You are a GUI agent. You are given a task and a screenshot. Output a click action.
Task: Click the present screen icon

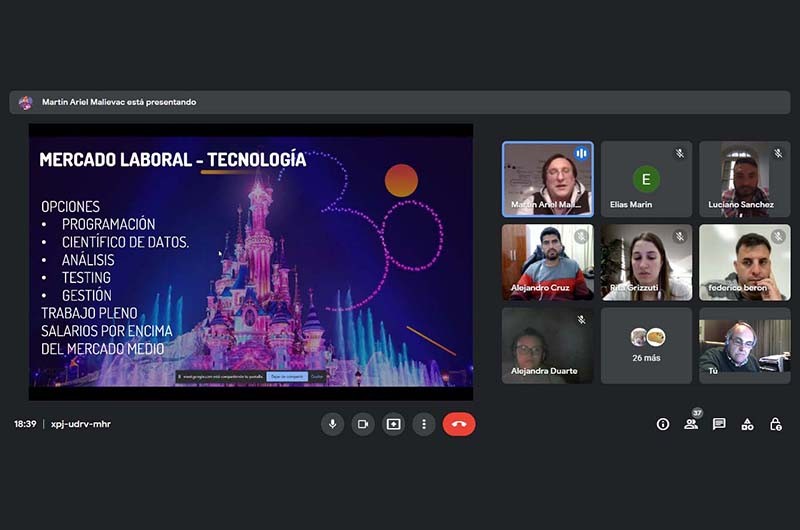click(394, 424)
